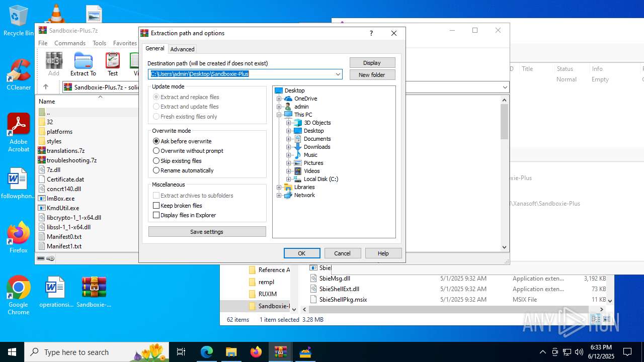Open the Commands menu

(70, 43)
